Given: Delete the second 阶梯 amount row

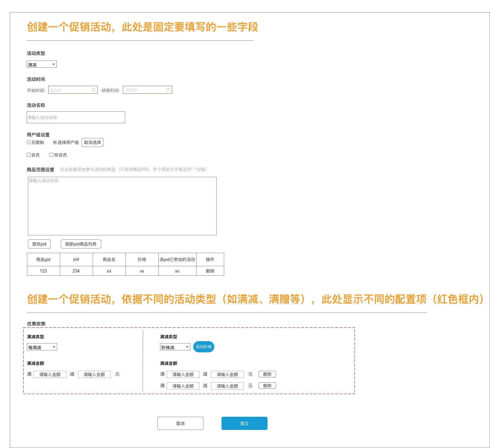Looking at the screenshot, I should point(267,386).
